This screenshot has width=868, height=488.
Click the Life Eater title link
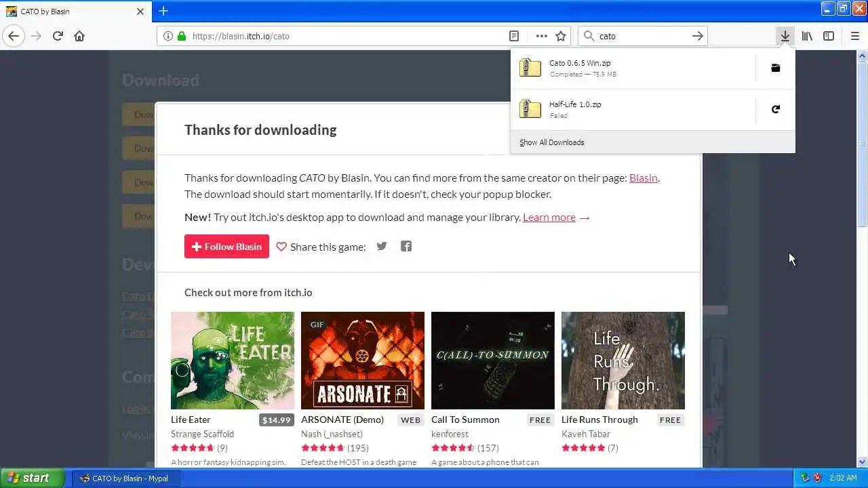pos(191,420)
